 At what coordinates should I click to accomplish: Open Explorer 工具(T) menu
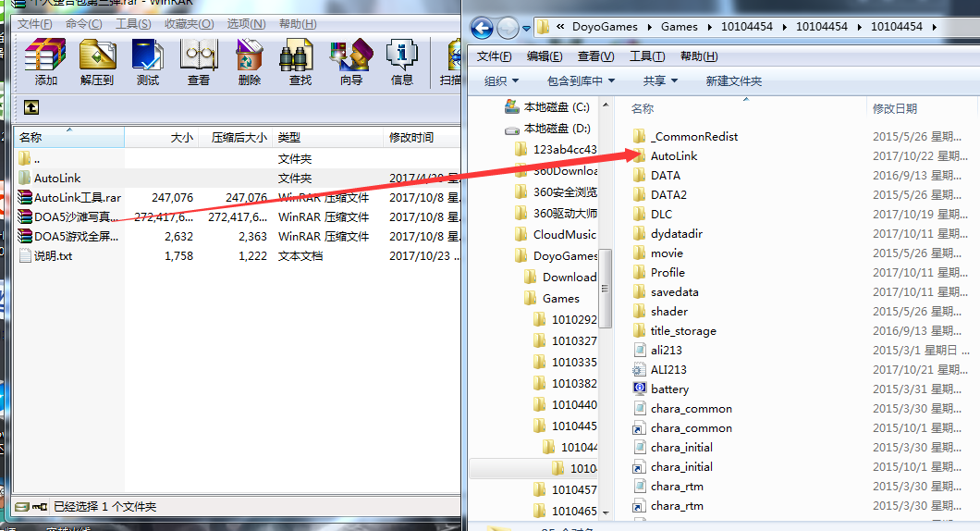point(647,56)
